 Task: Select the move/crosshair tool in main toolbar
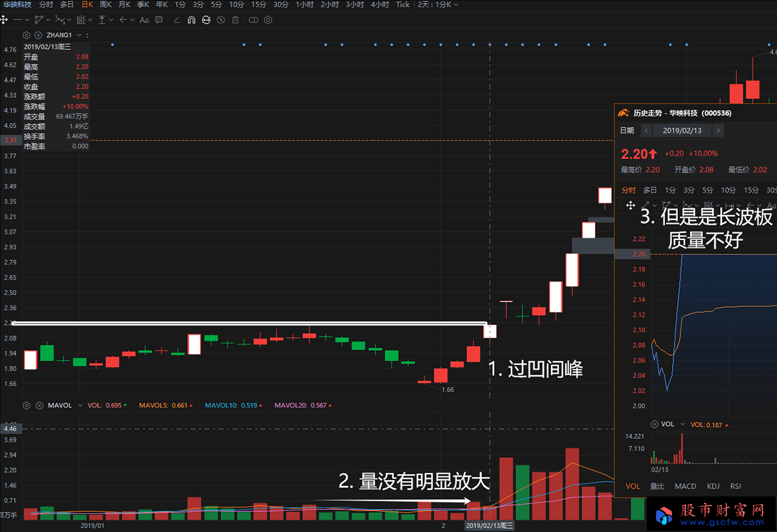click(x=4, y=19)
